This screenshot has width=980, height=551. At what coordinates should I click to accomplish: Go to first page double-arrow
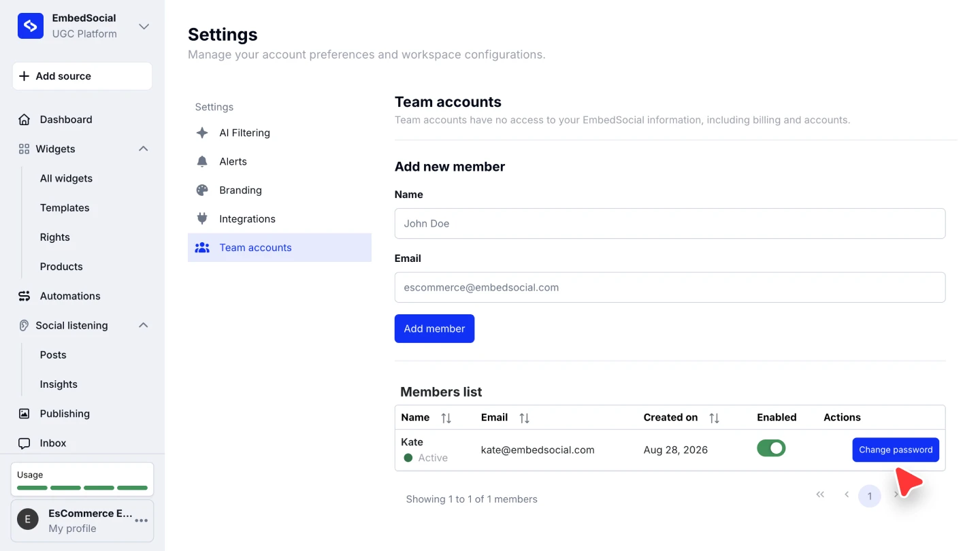tap(820, 495)
